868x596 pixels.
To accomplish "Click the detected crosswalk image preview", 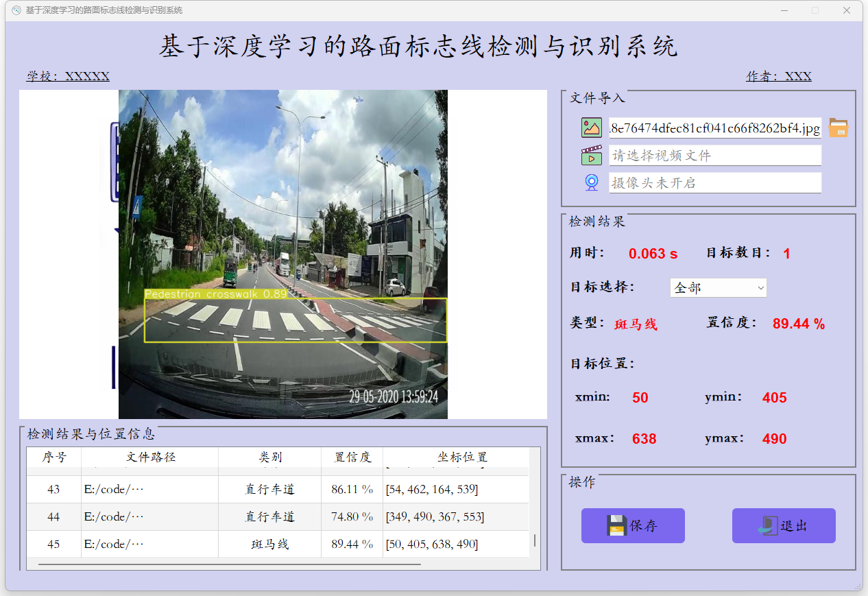I will pos(283,254).
